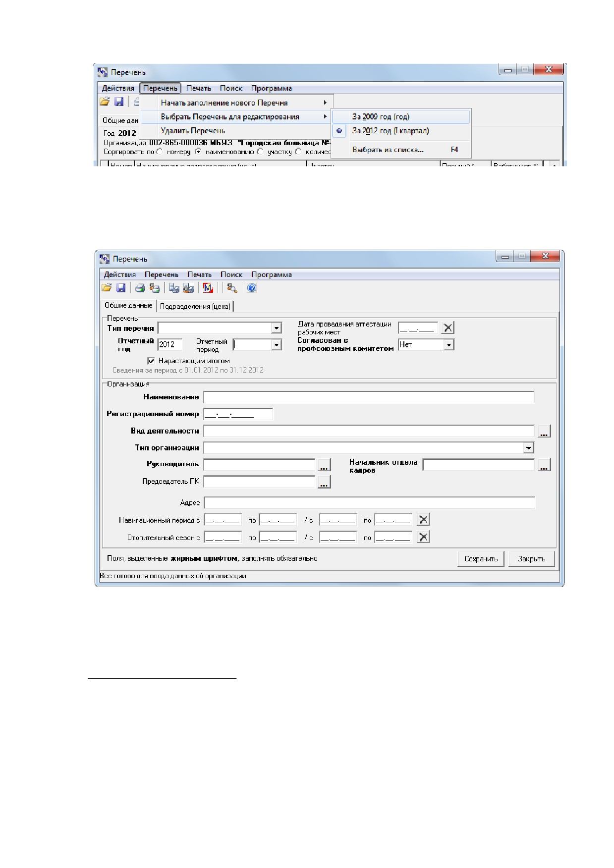The height and width of the screenshot is (868, 614).
Task: Click the first Отопительный сезон с date field
Action: pyautogui.click(x=223, y=537)
